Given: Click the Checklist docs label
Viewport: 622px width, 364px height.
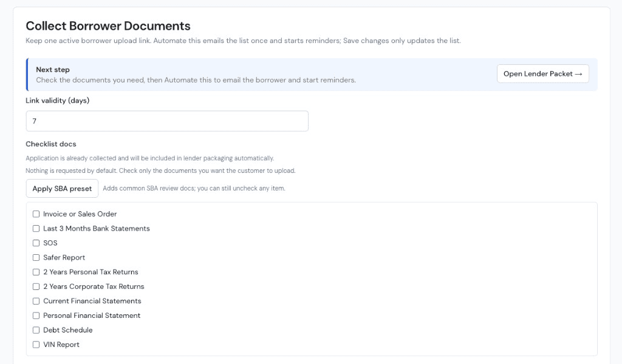Looking at the screenshot, I should tap(51, 144).
